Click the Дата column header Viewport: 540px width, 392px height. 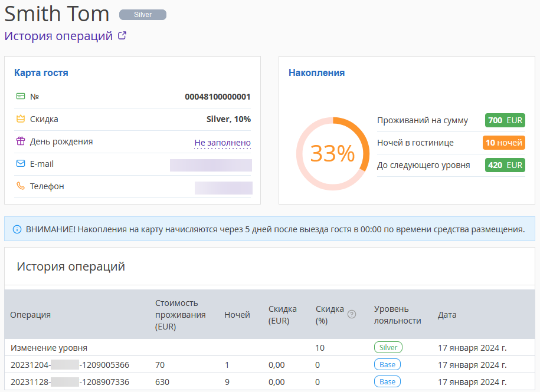447,315
